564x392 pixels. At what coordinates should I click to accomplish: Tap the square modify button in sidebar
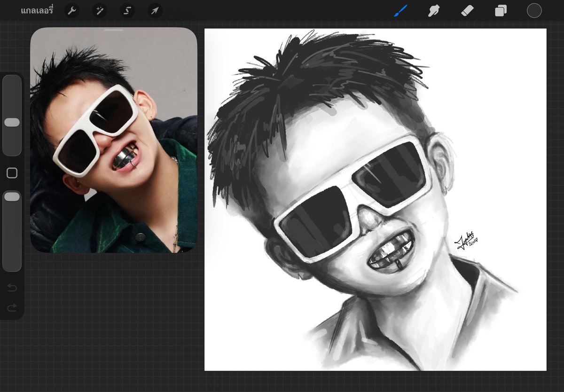(12, 173)
